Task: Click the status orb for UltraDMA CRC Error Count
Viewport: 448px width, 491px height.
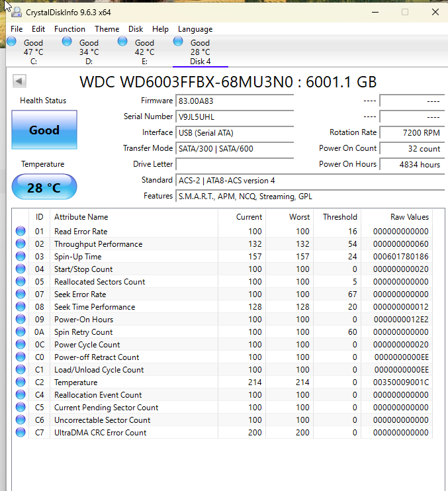Action: pyautogui.click(x=21, y=433)
